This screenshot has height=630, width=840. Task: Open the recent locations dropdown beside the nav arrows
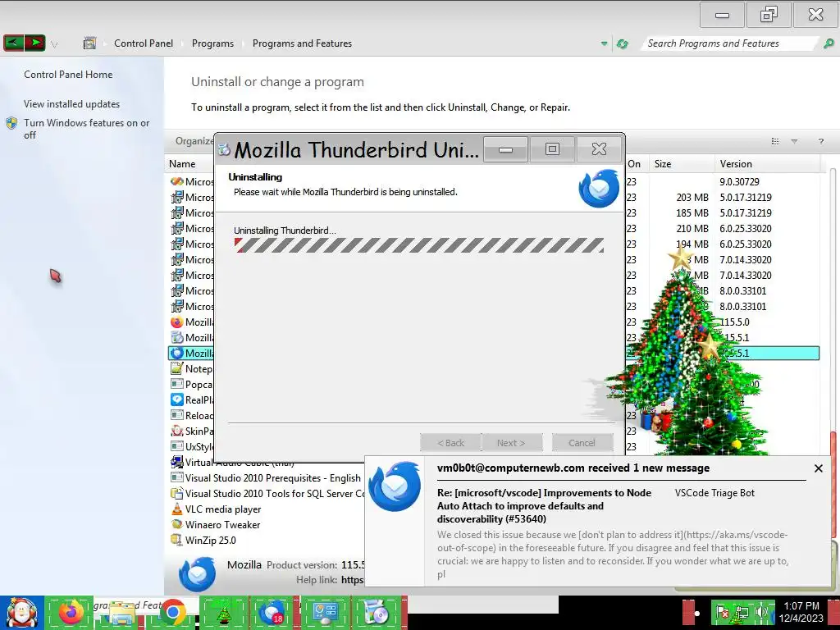pyautogui.click(x=54, y=44)
